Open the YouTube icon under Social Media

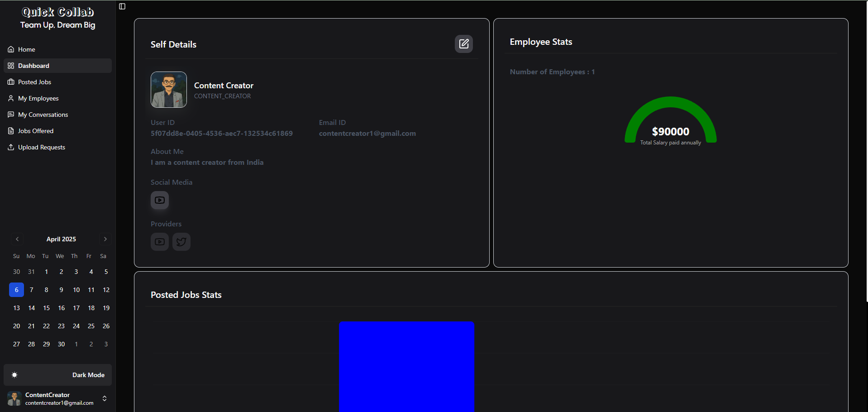click(159, 200)
